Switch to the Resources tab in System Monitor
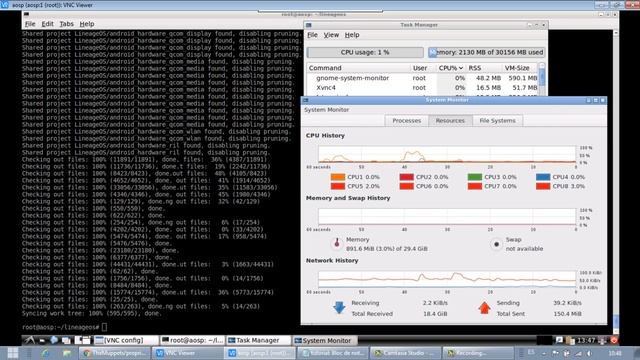The width and height of the screenshot is (640, 360). click(450, 121)
